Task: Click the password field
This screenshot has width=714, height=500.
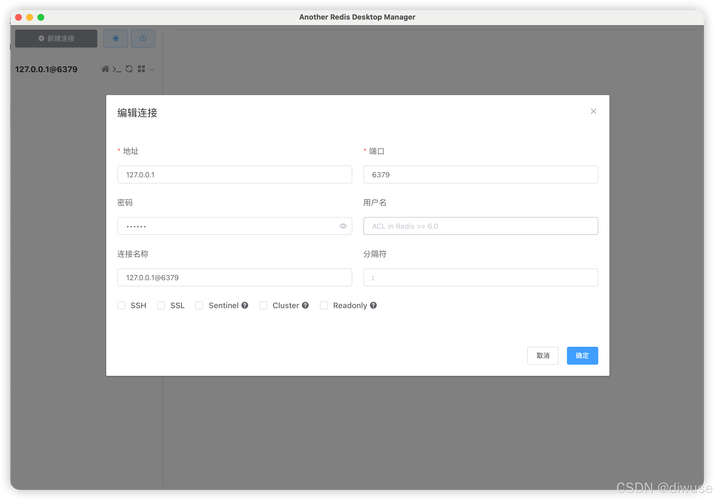Action: [x=235, y=226]
